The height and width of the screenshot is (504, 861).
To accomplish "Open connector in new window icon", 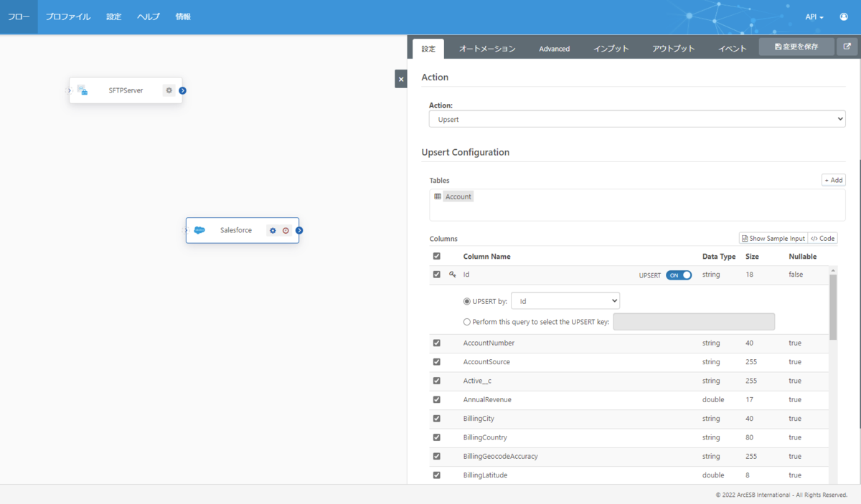I will click(847, 47).
